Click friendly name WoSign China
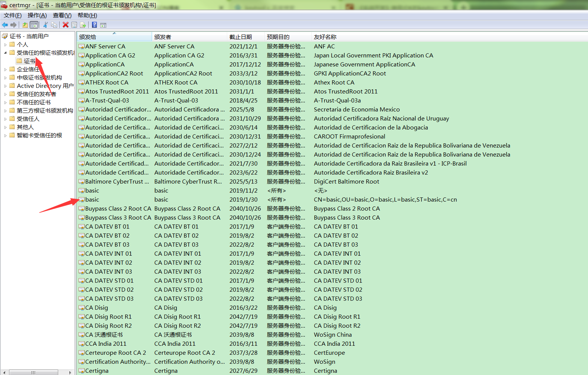 333,335
